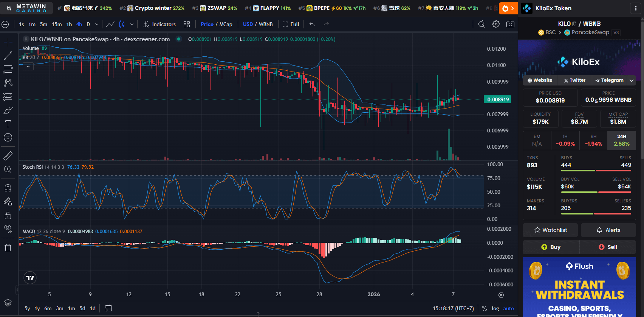Open the TradingView logo link
This screenshot has height=317, width=644.
[x=30, y=278]
